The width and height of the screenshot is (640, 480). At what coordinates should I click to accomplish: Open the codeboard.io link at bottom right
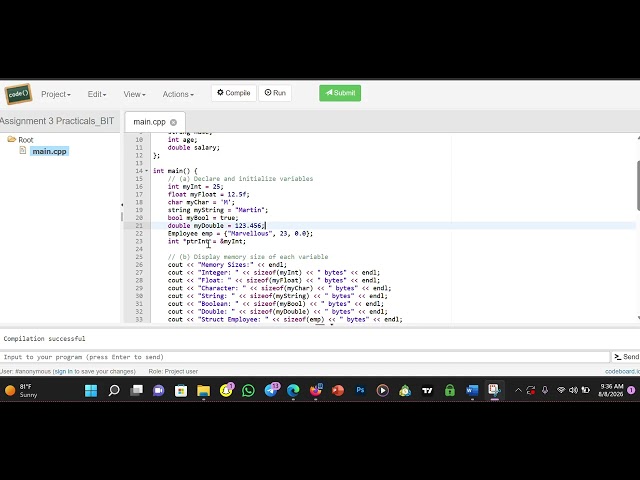[622, 371]
